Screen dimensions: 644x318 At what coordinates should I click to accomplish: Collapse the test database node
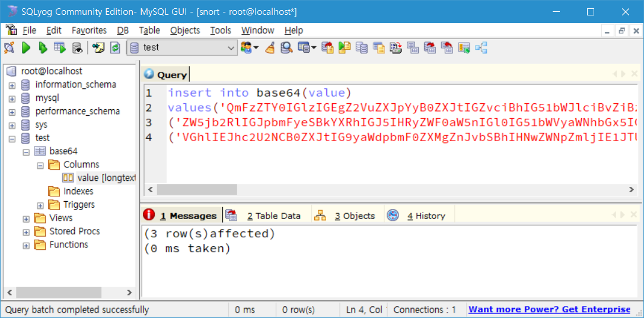point(12,139)
